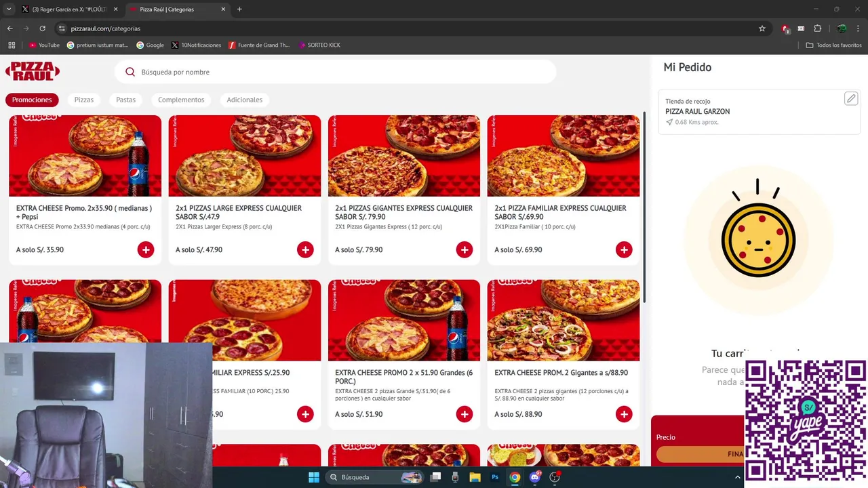
Task: Open the Chrome extensions puzzle menu
Action: (x=817, y=28)
